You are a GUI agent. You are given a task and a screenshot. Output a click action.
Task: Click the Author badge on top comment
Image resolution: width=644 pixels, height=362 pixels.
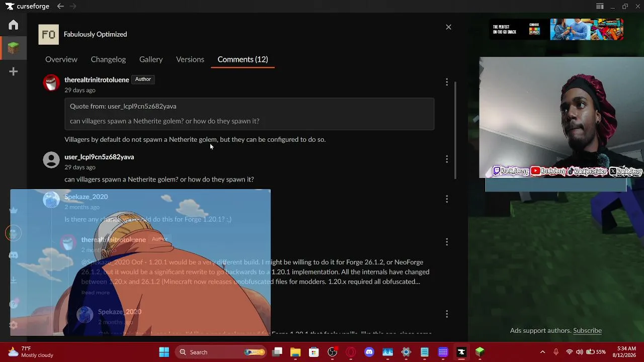143,79
